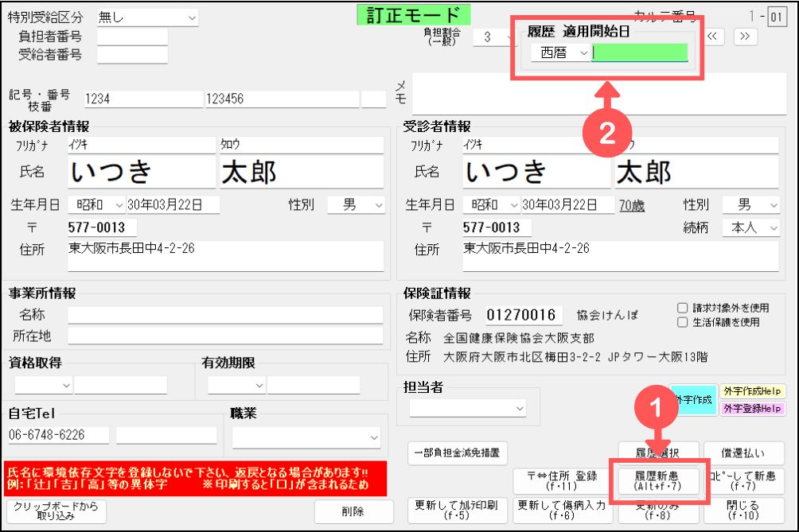Open the 続柄 dropdown showing 本人
Image resolution: width=799 pixels, height=532 pixels.
pyautogui.click(x=750, y=227)
